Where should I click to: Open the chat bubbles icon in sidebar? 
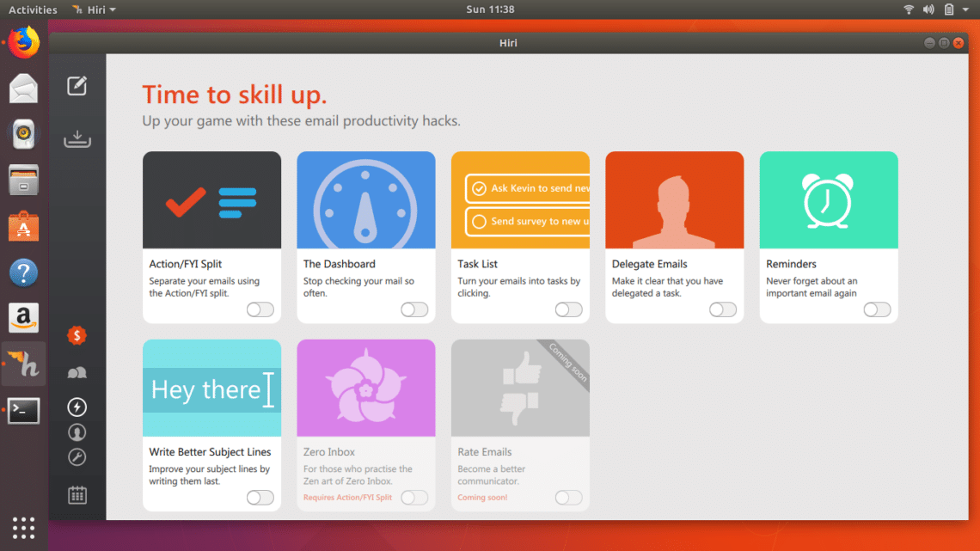point(77,373)
